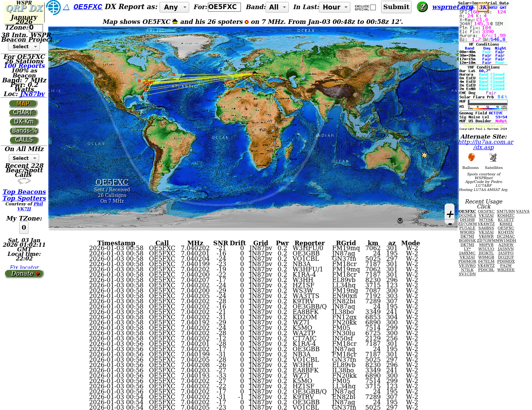Open the Top Beacons link
This screenshot has height=410, width=532.
click(x=24, y=192)
